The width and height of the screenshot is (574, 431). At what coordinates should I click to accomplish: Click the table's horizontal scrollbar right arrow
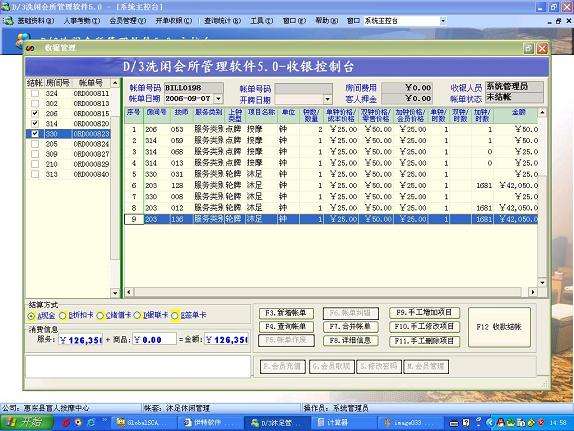point(533,292)
